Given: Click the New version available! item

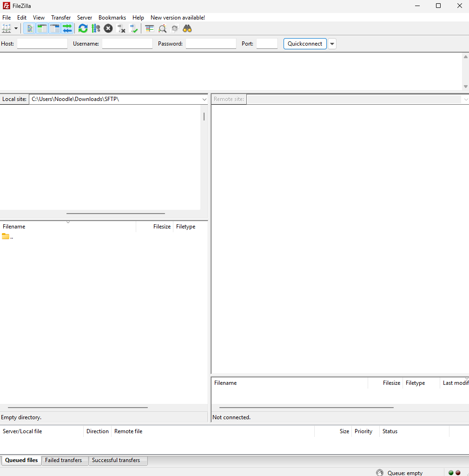Looking at the screenshot, I should pos(178,17).
